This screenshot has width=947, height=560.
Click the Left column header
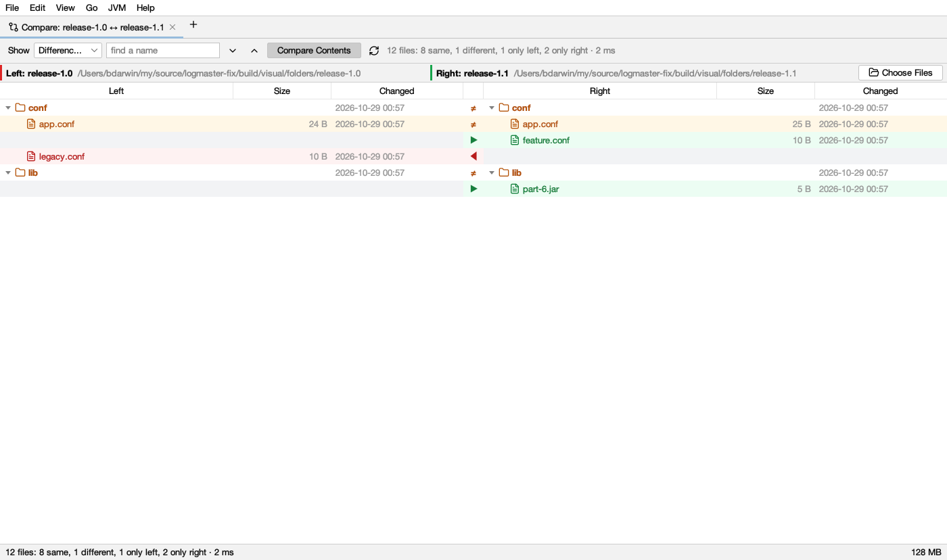coord(116,91)
